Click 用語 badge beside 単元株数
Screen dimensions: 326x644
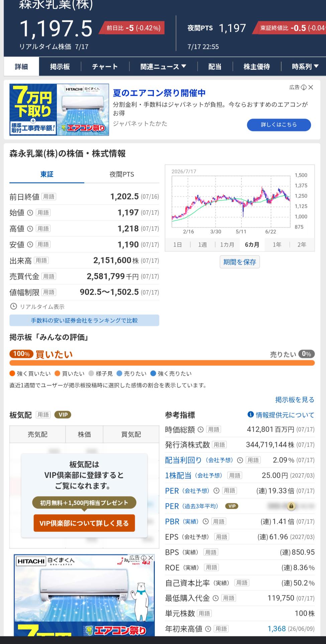click(204, 614)
